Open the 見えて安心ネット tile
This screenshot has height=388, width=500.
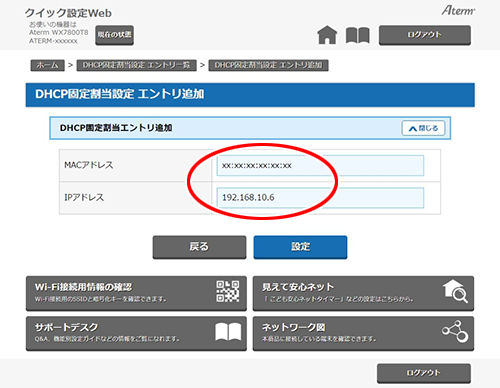point(363,293)
